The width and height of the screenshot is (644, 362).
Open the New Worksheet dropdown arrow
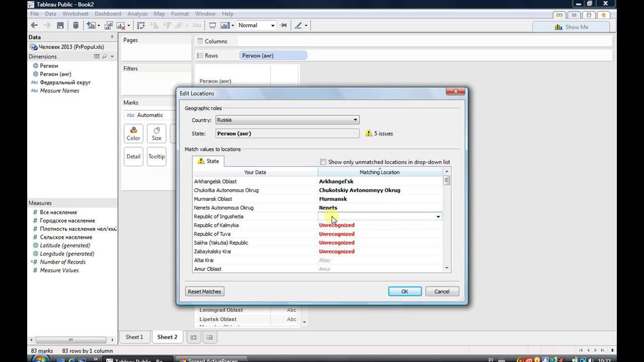tap(99, 26)
